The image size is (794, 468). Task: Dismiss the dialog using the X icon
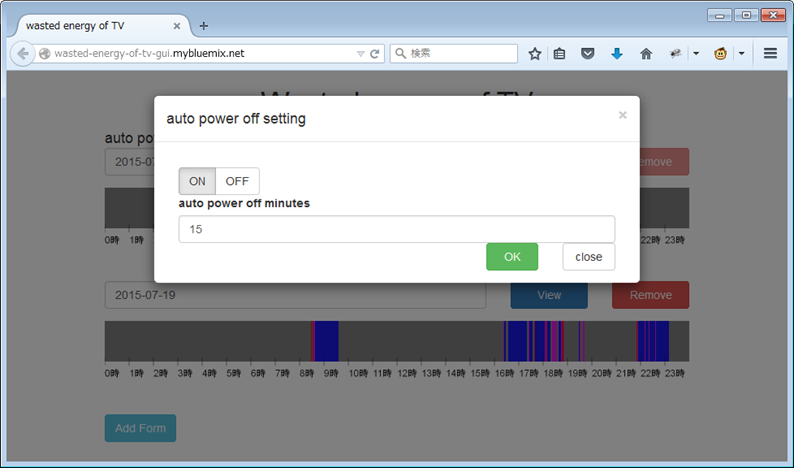(623, 115)
